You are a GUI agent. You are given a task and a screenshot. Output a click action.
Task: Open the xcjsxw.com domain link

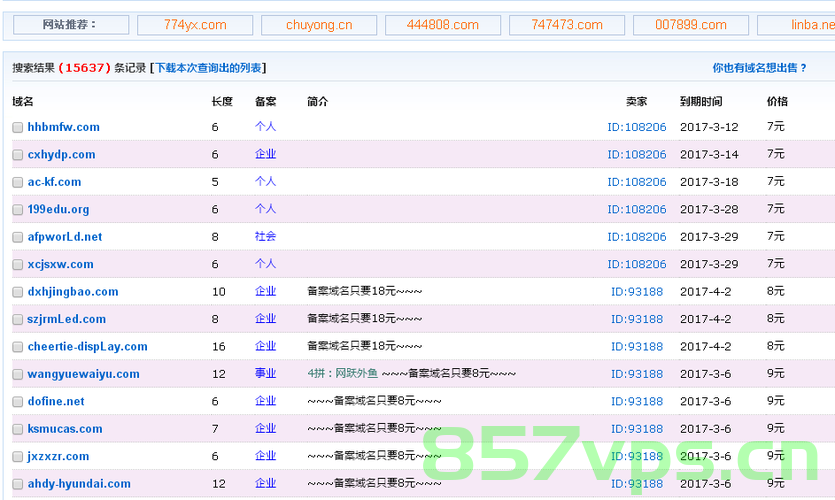click(x=60, y=265)
